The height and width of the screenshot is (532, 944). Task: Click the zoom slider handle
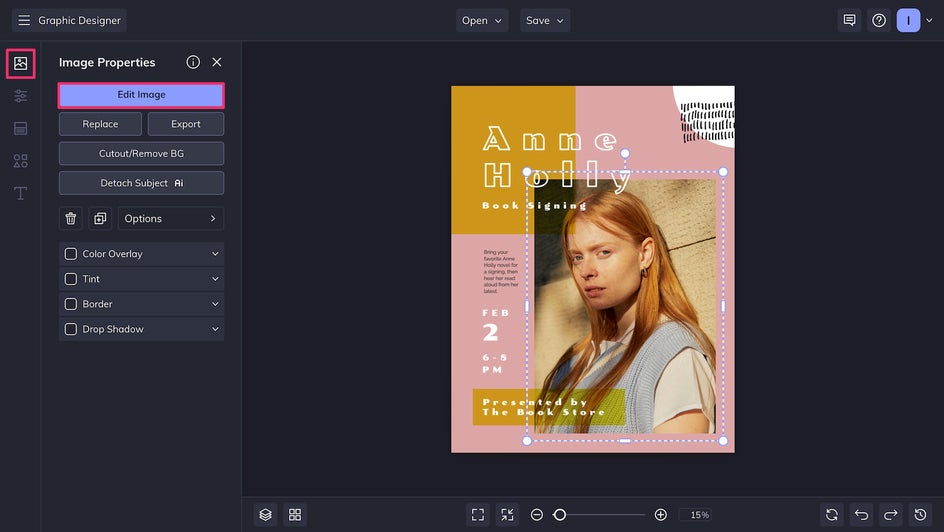(560, 514)
